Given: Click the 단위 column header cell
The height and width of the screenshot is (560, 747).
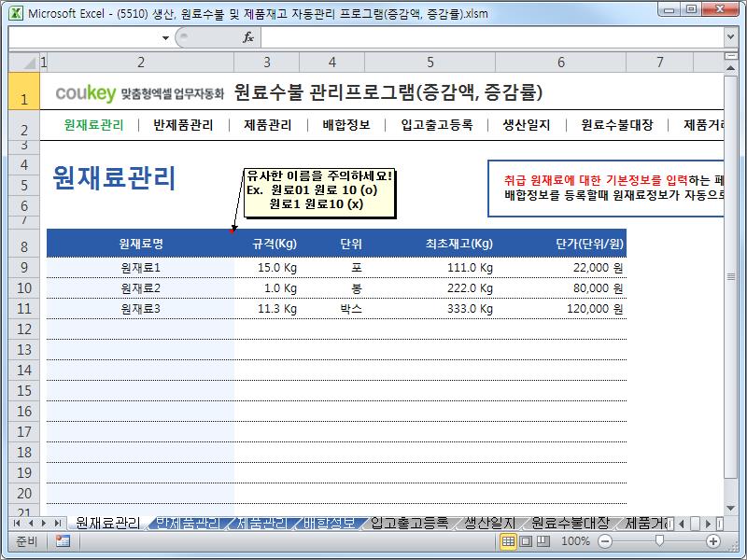Looking at the screenshot, I should tap(332, 244).
